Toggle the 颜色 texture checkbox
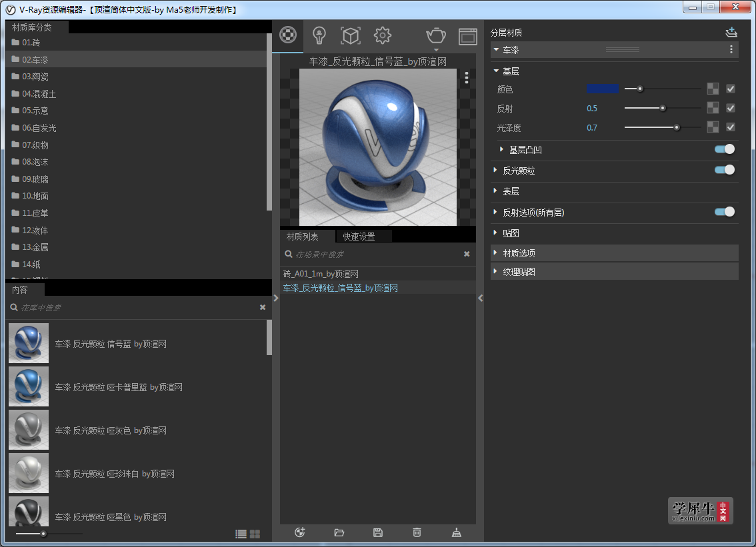 tap(731, 89)
